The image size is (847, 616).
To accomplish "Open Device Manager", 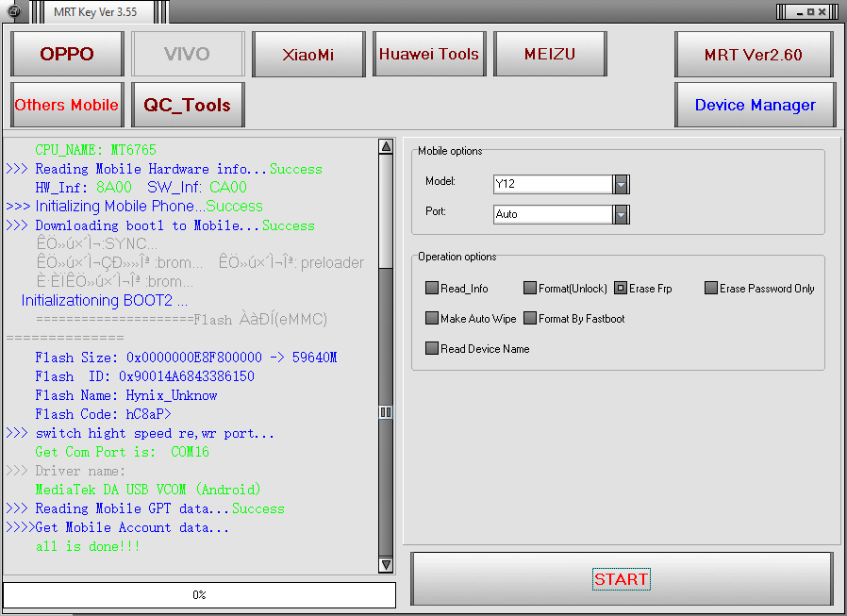I will 755,105.
